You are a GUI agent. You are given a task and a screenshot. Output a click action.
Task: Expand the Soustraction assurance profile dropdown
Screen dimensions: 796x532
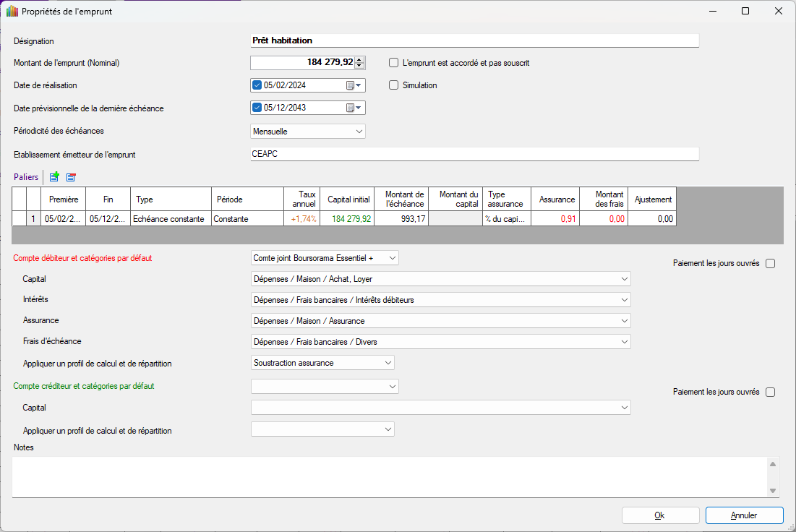click(388, 363)
